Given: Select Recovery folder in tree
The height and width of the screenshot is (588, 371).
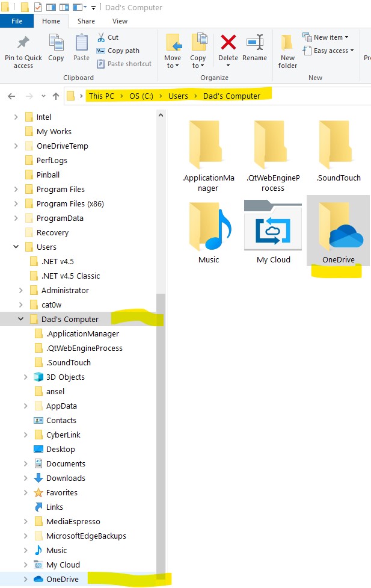Looking at the screenshot, I should pos(52,232).
